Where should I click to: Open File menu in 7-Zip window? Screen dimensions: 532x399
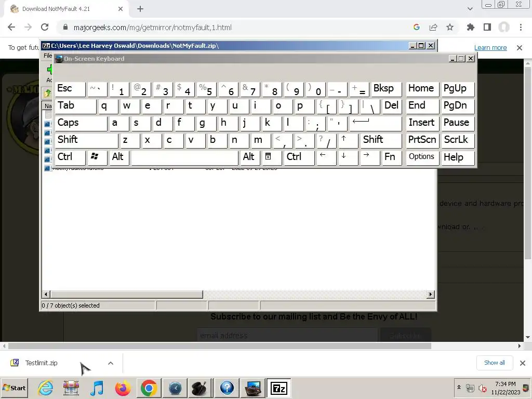(47, 56)
